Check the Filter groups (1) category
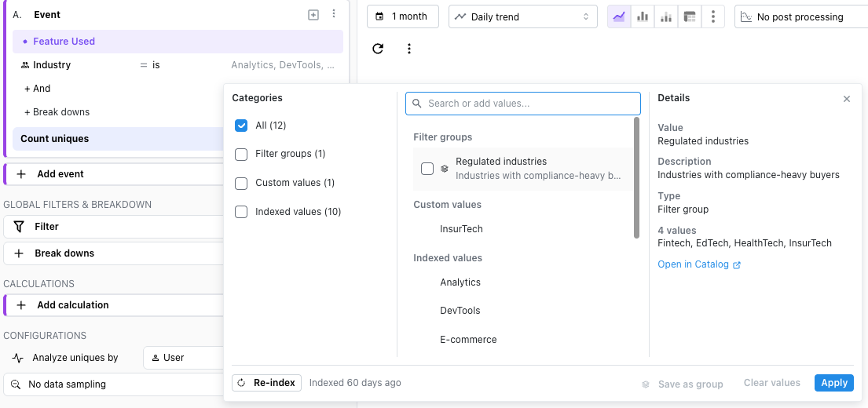 pyautogui.click(x=241, y=155)
